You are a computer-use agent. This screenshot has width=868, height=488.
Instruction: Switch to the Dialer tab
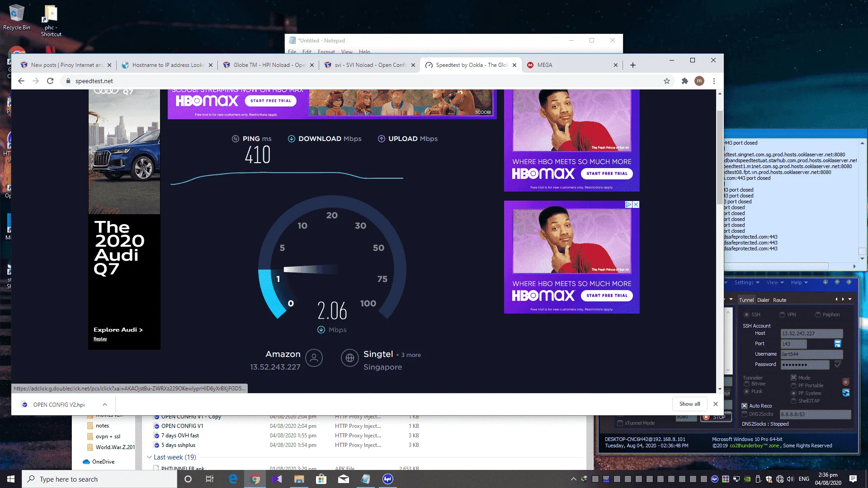pos(763,300)
